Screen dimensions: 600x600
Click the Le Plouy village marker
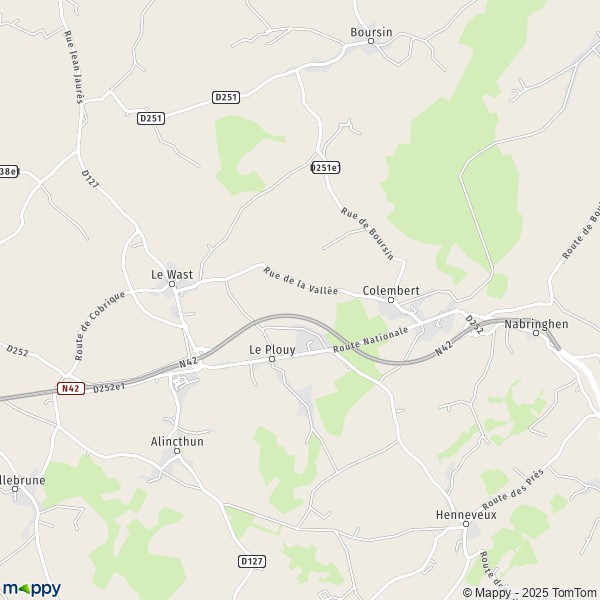[x=272, y=359]
